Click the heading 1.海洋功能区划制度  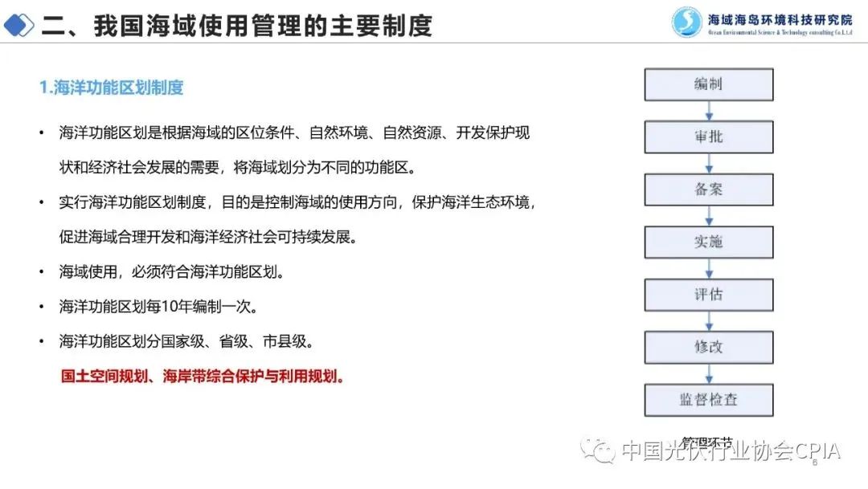click(112, 88)
